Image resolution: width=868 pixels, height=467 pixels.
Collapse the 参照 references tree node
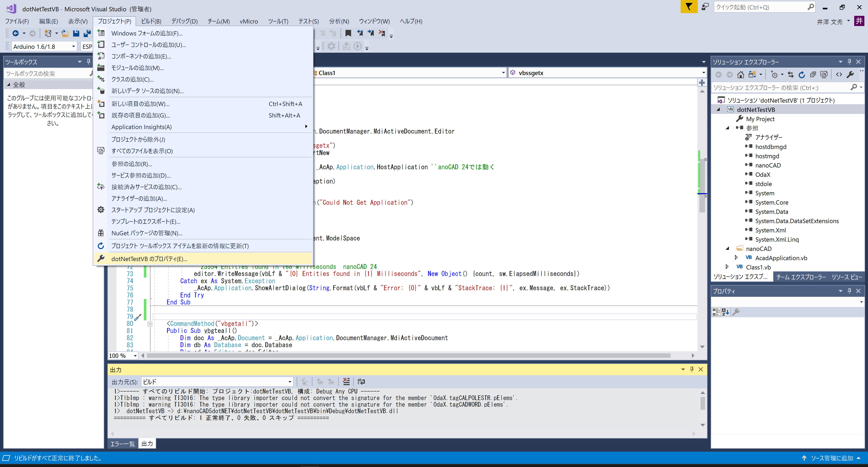pos(727,128)
